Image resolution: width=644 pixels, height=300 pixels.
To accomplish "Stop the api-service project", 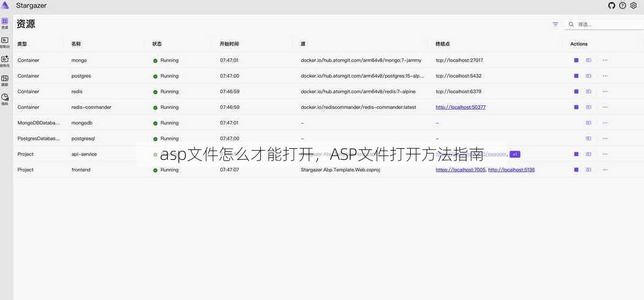I will click(576, 154).
